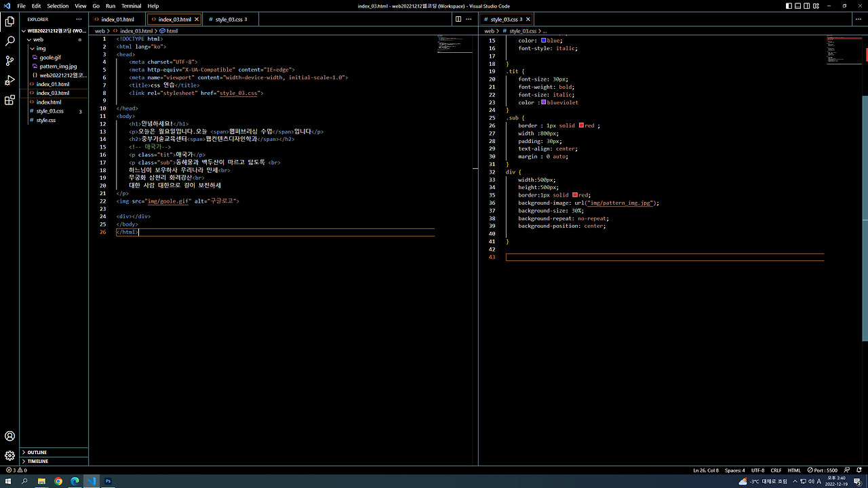Open notifications bell in status bar
The height and width of the screenshot is (488, 868).
[859, 470]
